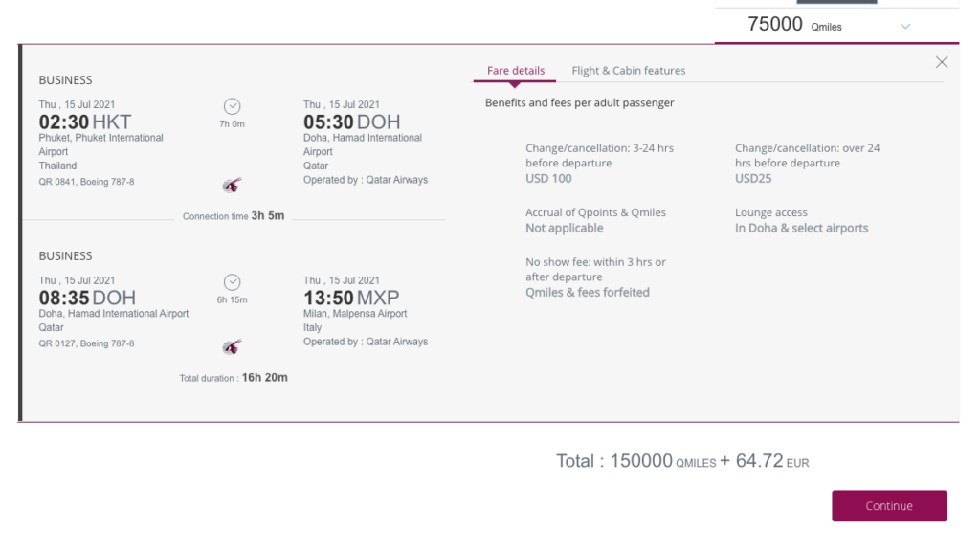The height and width of the screenshot is (553, 980).
Task: Click the No show fee information
Action: tap(595, 277)
